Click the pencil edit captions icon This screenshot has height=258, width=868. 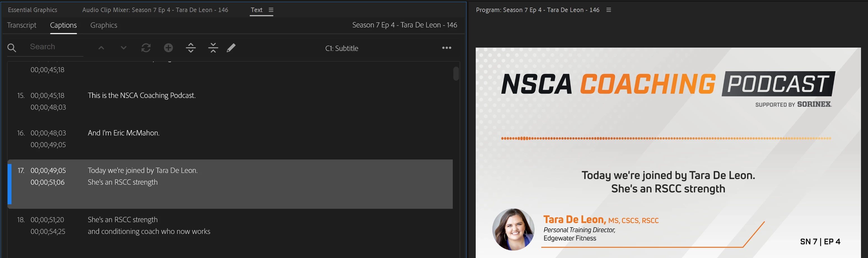pyautogui.click(x=231, y=48)
